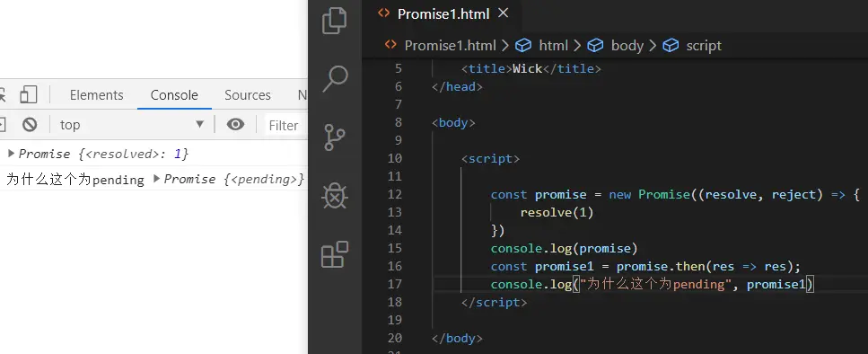Close the Promise1.html editor tab

(503, 13)
